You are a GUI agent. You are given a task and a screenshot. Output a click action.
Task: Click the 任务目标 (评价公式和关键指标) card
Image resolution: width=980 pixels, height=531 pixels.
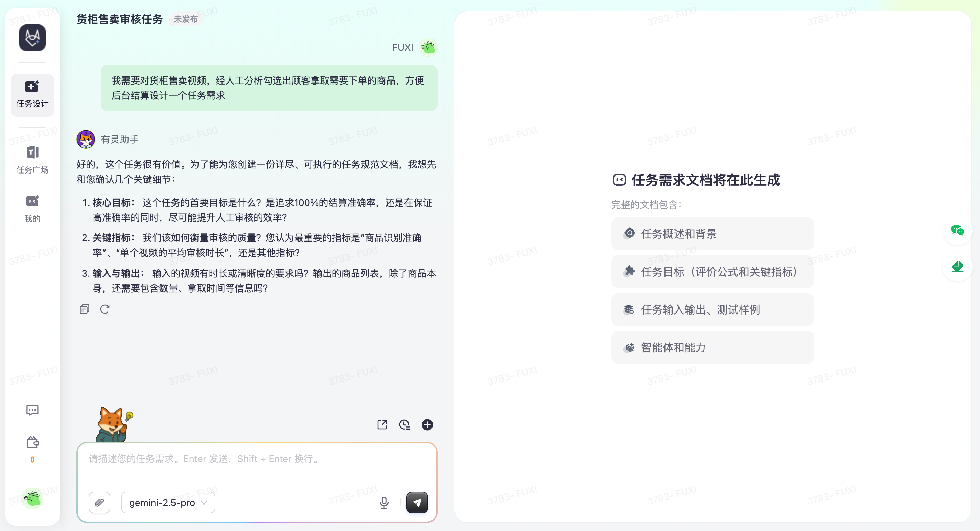(712, 272)
